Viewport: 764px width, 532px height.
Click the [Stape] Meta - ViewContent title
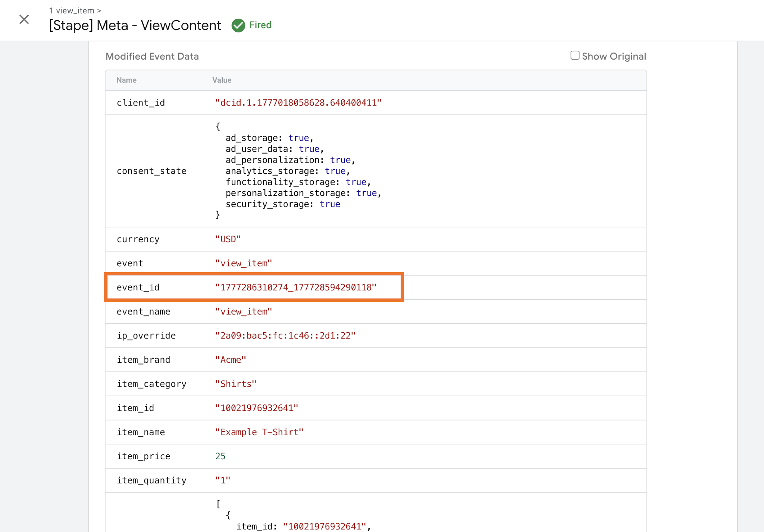[135, 25]
